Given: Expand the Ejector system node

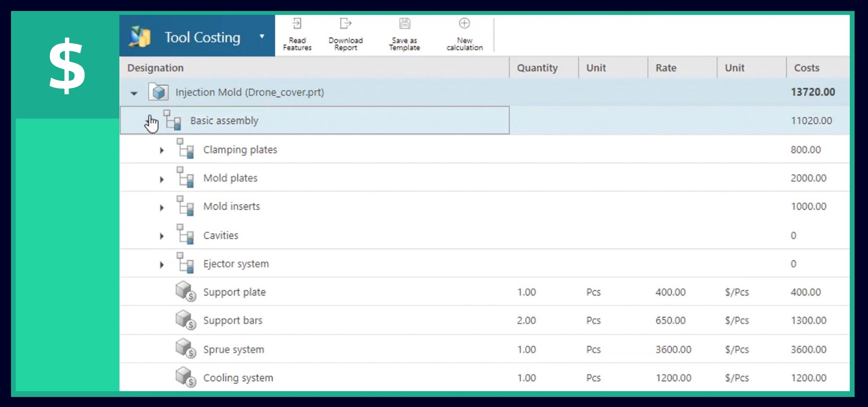Looking at the screenshot, I should click(162, 264).
